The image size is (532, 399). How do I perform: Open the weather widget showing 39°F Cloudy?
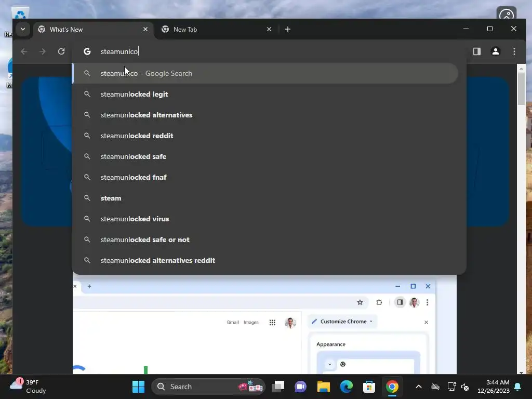click(x=28, y=387)
